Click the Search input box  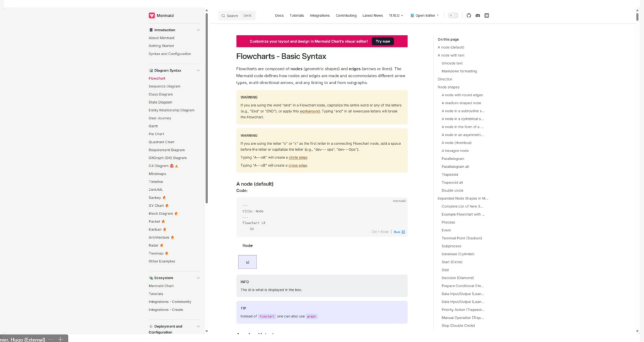click(x=236, y=16)
